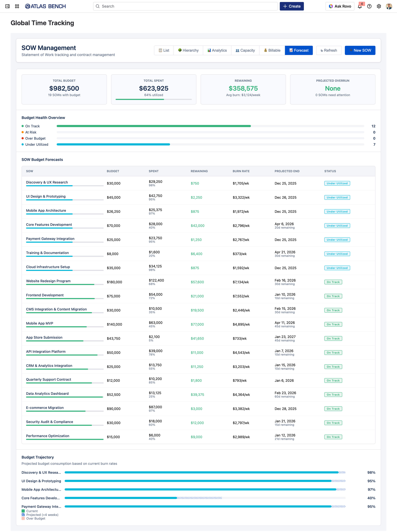Create a New SOW
Image resolution: width=397 pixels, height=532 pixels.
click(360, 50)
